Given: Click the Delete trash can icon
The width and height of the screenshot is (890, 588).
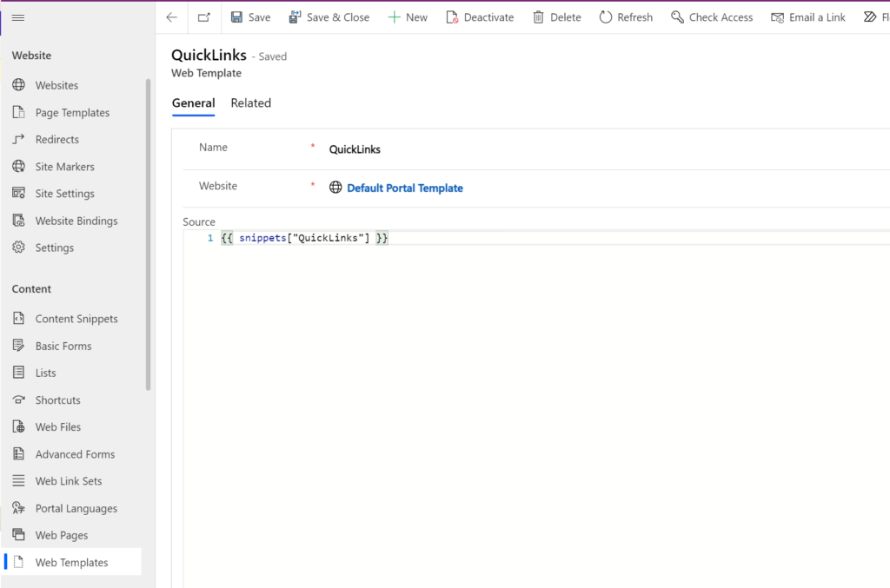Looking at the screenshot, I should (538, 17).
